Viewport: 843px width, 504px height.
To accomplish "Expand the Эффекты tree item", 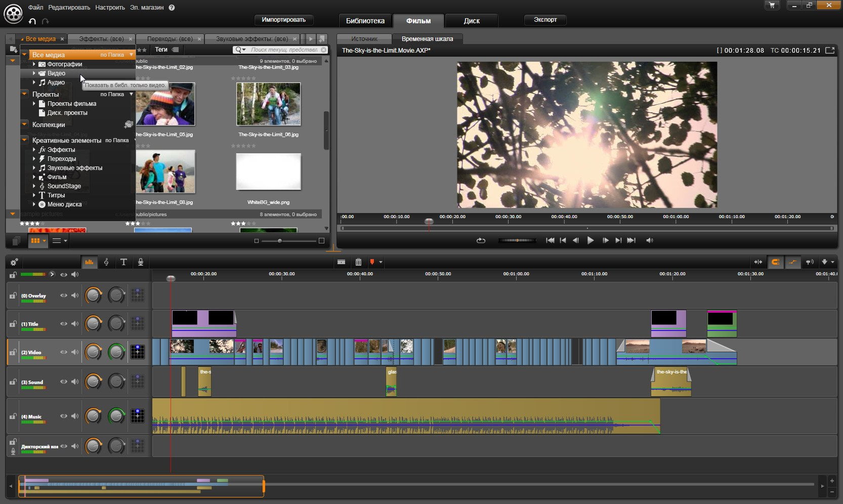I will 34,150.
